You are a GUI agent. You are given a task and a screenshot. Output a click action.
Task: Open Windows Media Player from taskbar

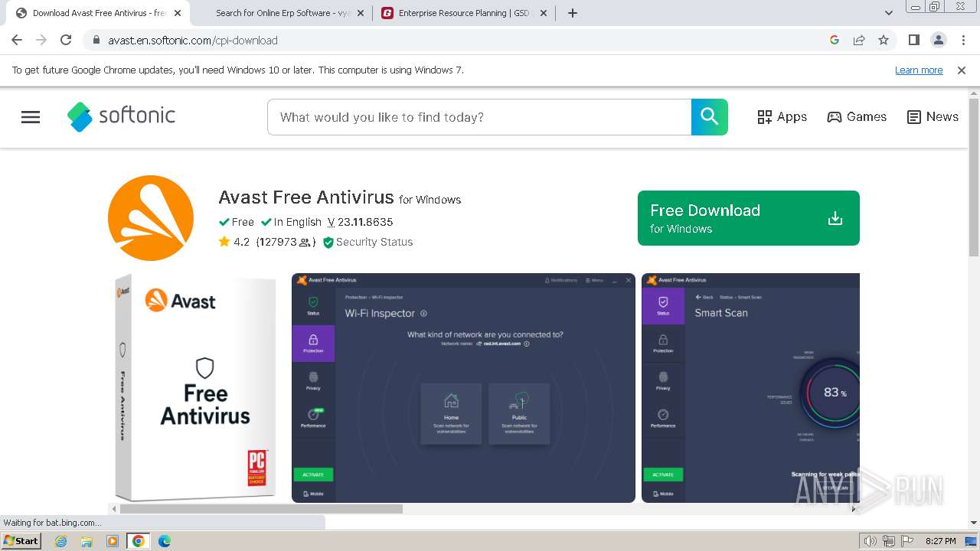tap(113, 541)
